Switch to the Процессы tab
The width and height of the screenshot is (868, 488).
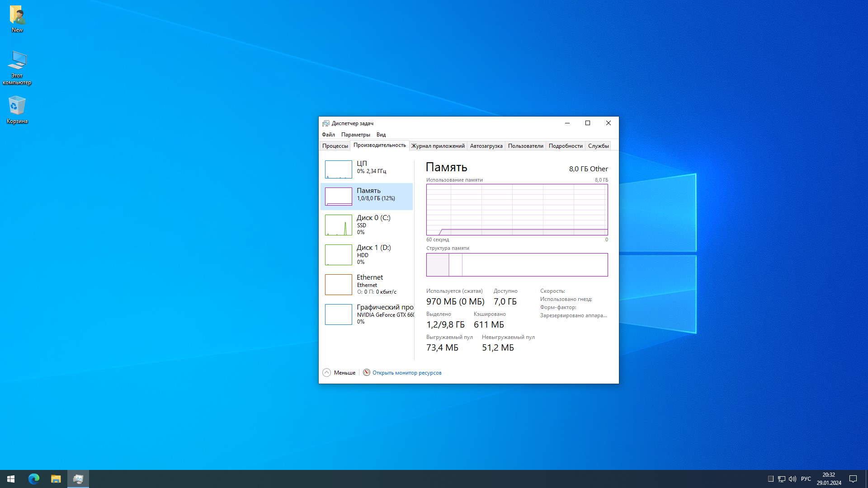335,146
